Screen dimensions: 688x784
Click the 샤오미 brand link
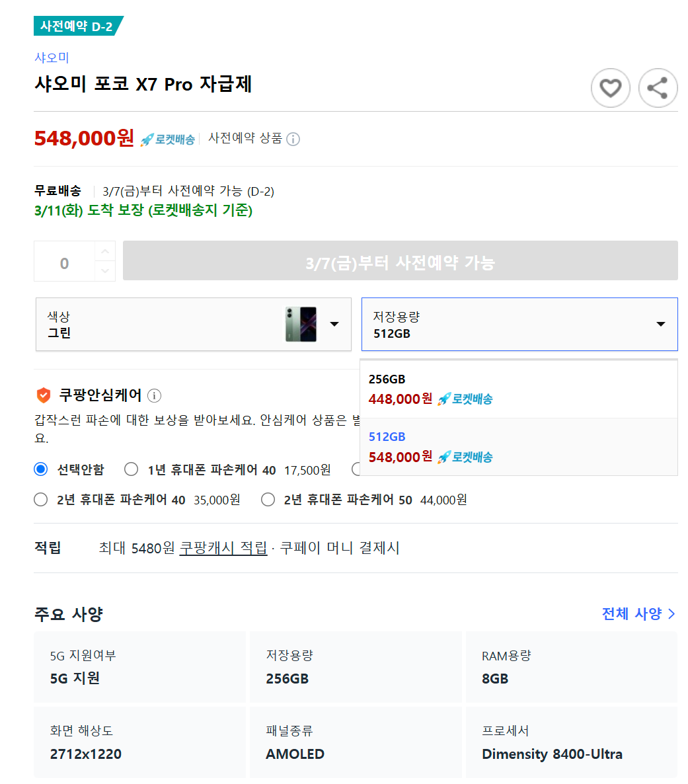pyautogui.click(x=52, y=58)
